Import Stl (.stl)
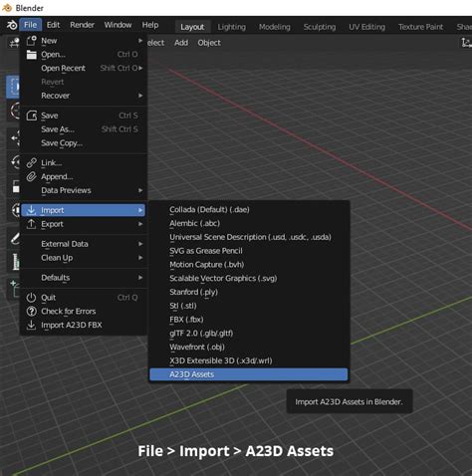Viewport: 472px width, 476px height. 249,306
